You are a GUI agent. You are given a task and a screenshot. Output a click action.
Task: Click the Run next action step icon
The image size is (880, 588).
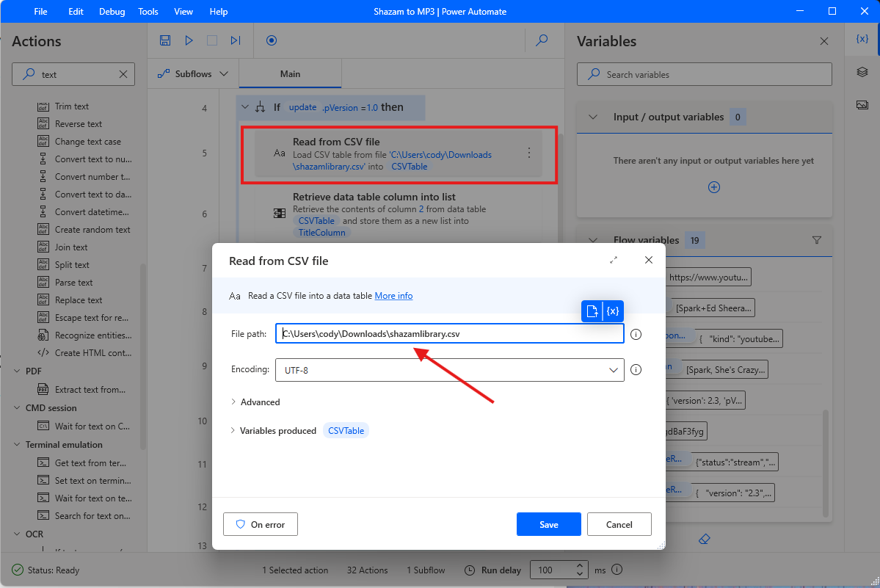[x=236, y=40]
